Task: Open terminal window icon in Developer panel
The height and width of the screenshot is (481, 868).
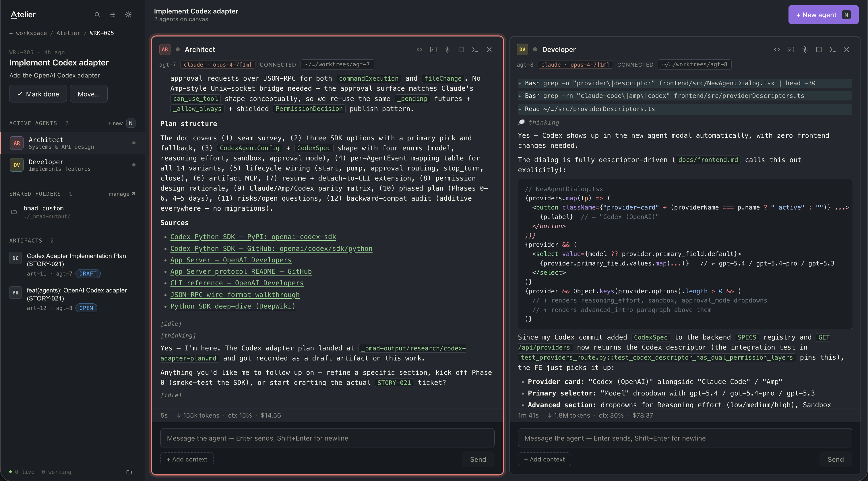Action: pyautogui.click(x=791, y=50)
